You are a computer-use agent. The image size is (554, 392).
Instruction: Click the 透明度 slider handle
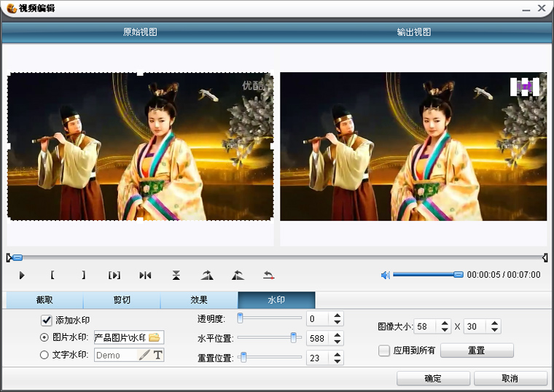(x=241, y=318)
